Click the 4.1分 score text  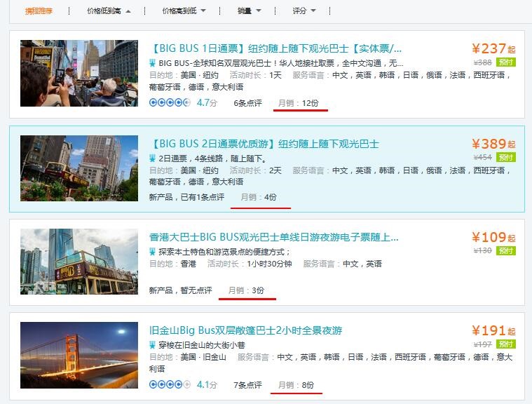coord(207,384)
